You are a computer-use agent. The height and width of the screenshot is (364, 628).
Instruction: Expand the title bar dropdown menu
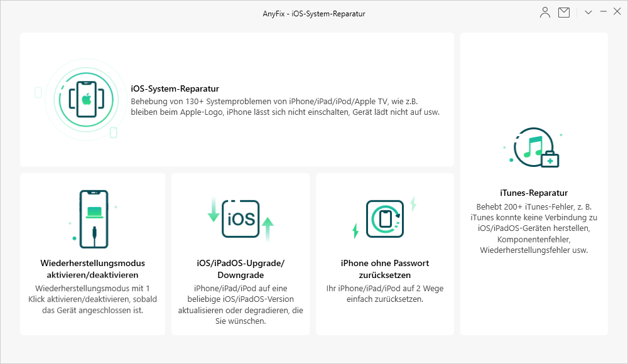click(x=588, y=13)
